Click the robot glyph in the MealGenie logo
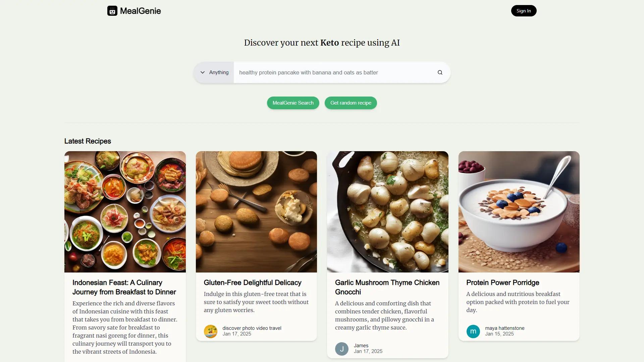Screen dimensions: 644x362 pos(112,10)
